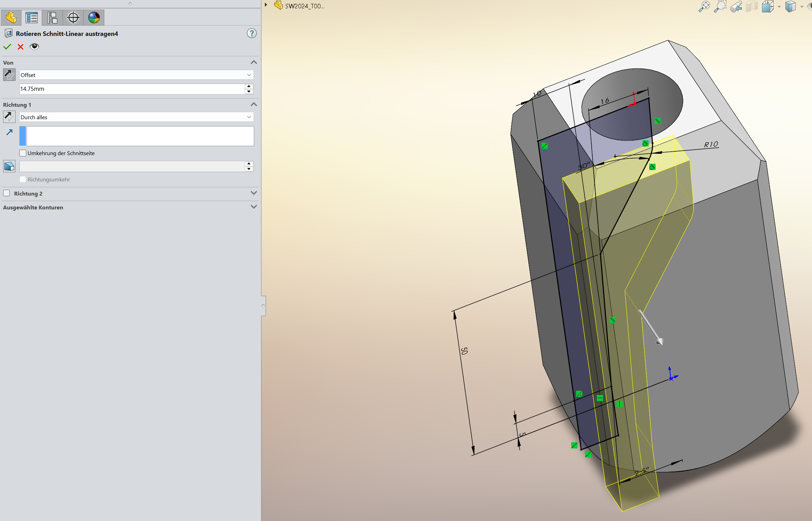Screen dimensions: 812x521
Task: Toggle detailed preview eye icon
Action: (x=34, y=47)
